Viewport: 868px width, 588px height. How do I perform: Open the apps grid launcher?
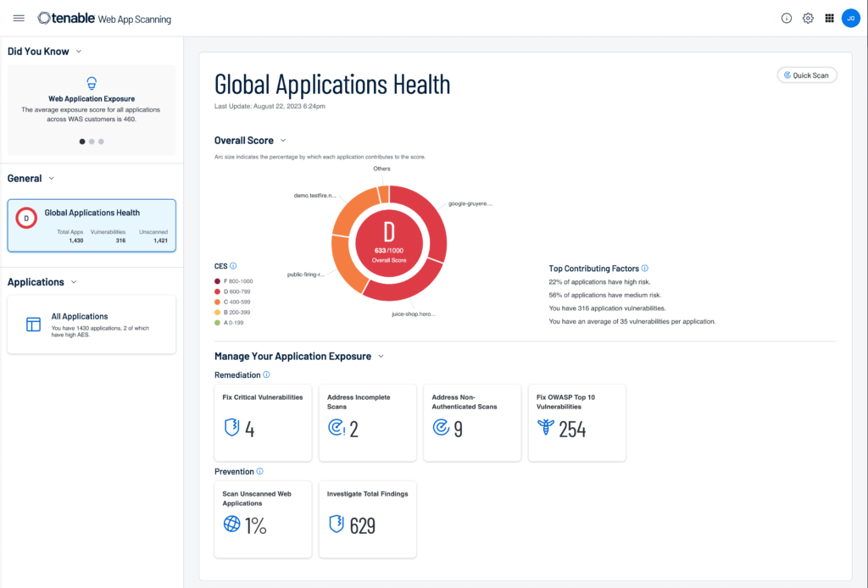[x=830, y=18]
